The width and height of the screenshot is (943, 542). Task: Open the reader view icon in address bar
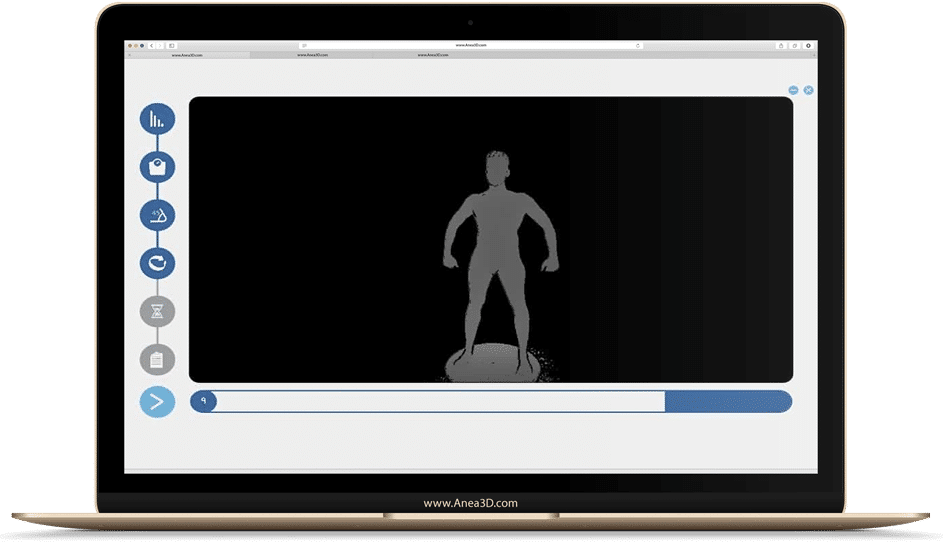coord(304,46)
